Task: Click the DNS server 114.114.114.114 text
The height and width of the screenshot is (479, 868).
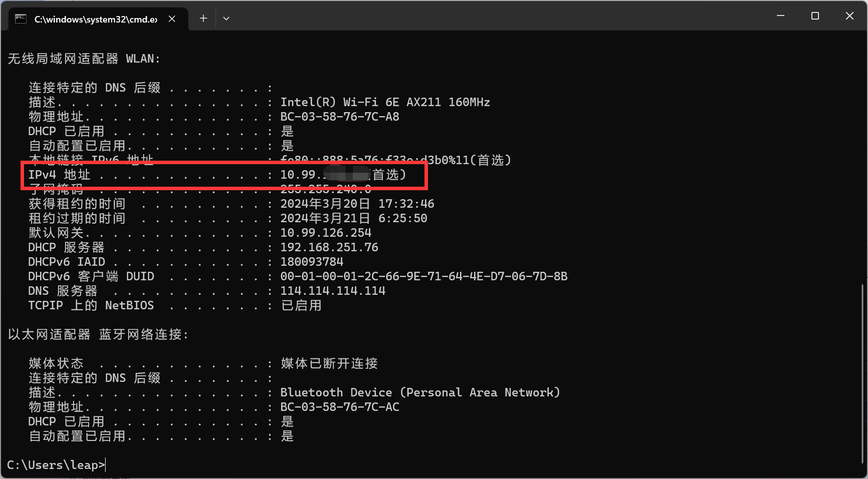Action: (x=332, y=291)
